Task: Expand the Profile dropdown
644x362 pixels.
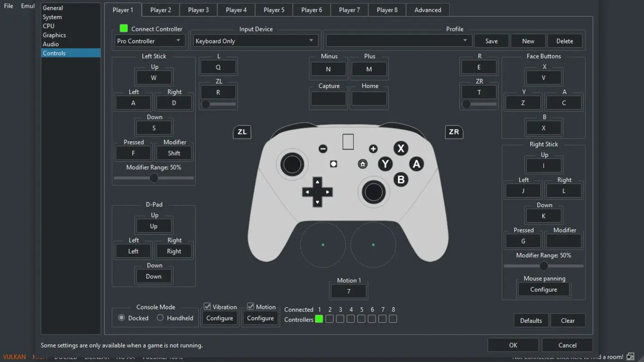Action: pos(398,40)
